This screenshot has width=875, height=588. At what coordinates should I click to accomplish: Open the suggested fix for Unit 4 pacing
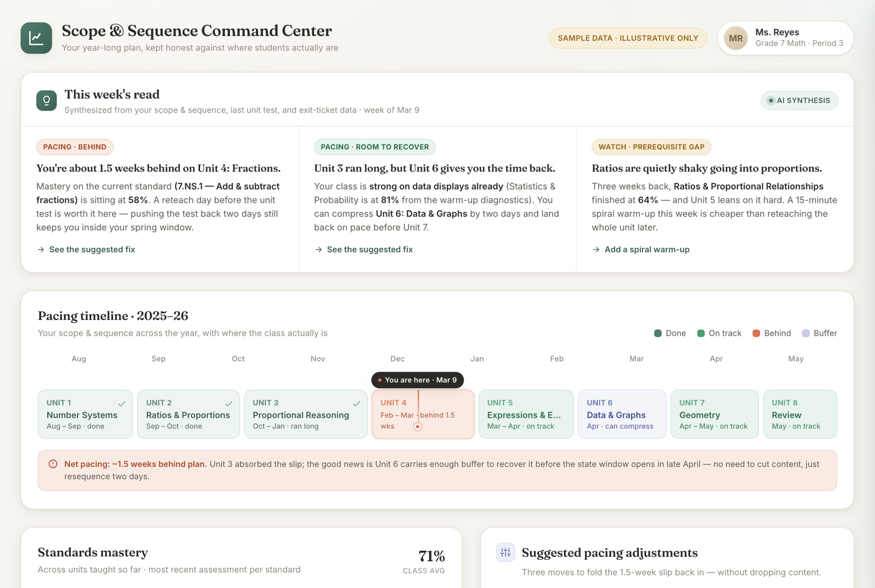[x=86, y=249]
